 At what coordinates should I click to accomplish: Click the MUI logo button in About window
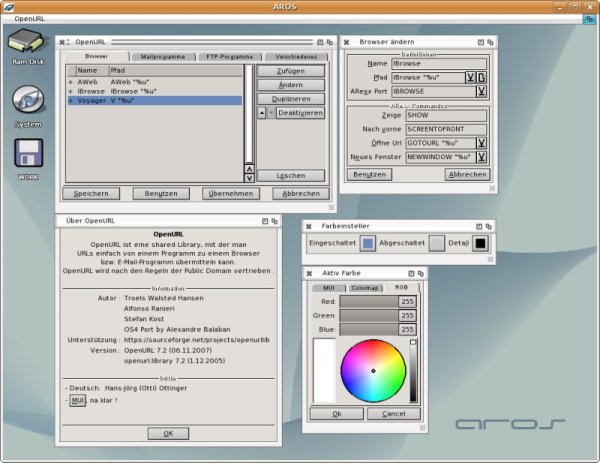[78, 400]
